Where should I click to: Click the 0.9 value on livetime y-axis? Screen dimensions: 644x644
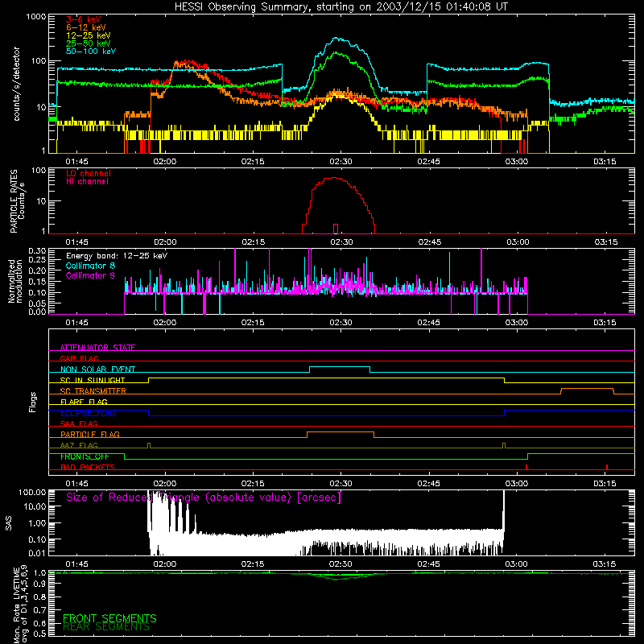[39, 584]
